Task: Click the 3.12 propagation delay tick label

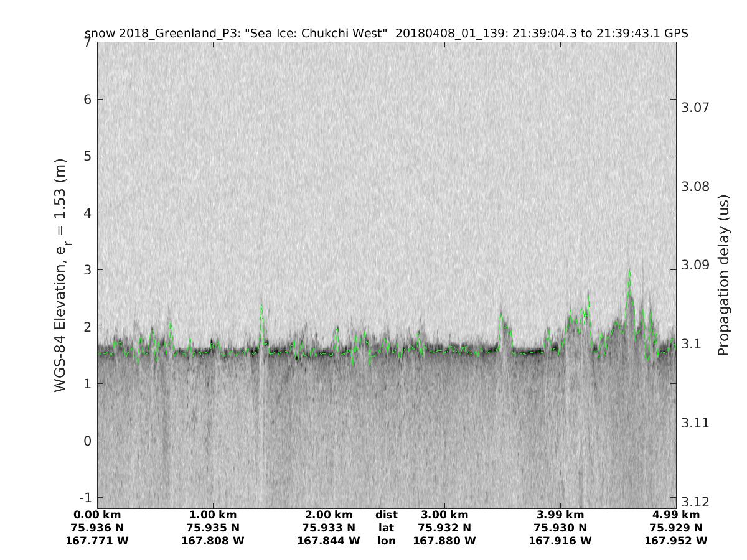Action: 695,502
